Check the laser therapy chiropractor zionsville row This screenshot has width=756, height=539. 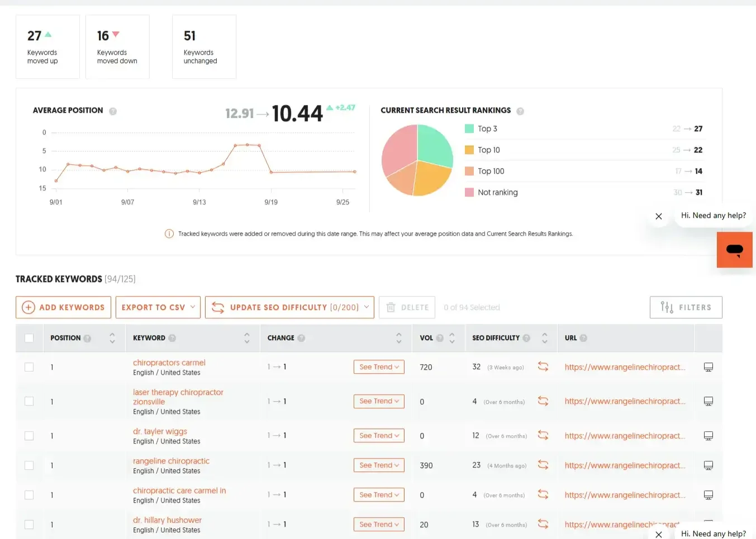pos(29,401)
